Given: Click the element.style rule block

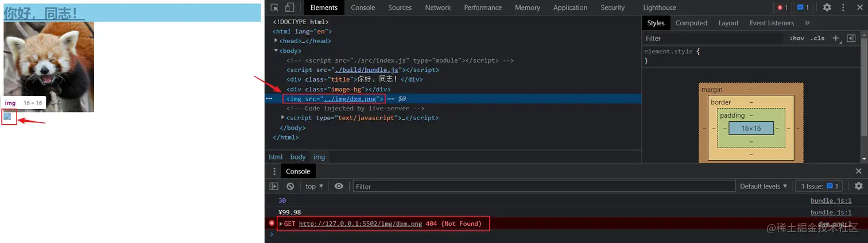Looking at the screenshot, I should click(672, 56).
